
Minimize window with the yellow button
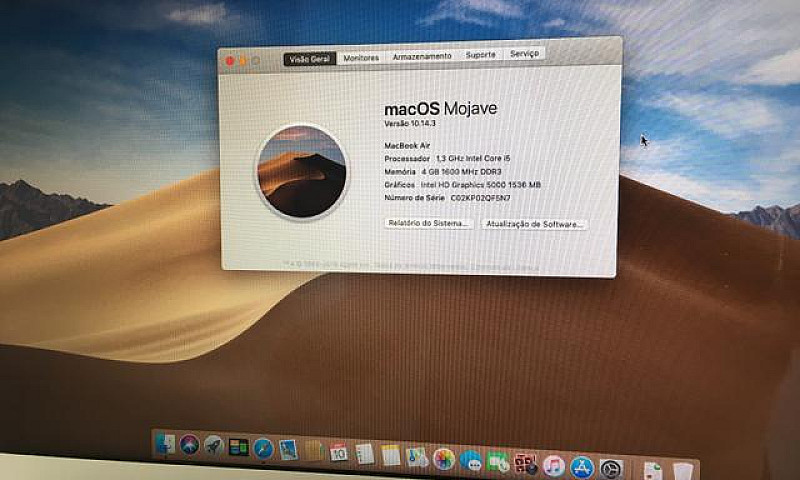point(243,61)
